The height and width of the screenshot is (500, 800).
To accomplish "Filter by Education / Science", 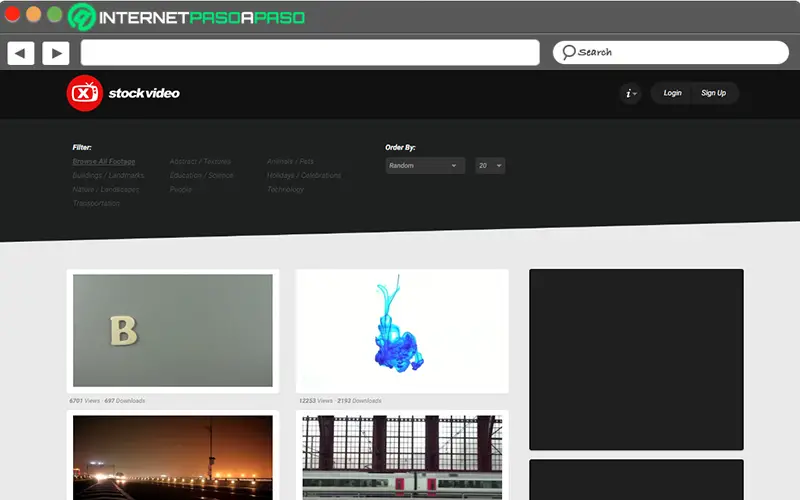I will [202, 175].
